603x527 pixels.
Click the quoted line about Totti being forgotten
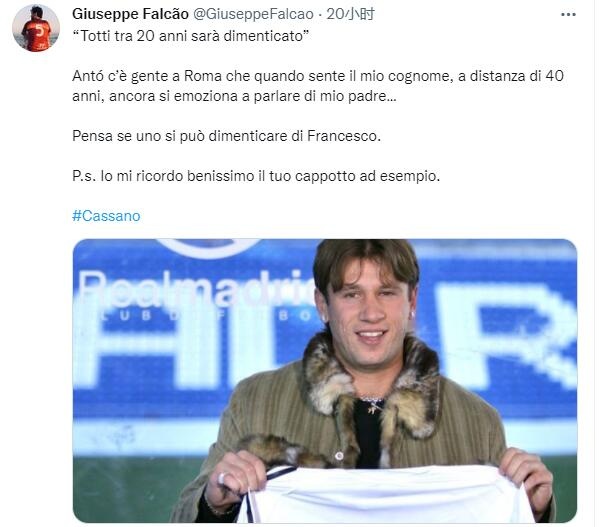(190, 37)
